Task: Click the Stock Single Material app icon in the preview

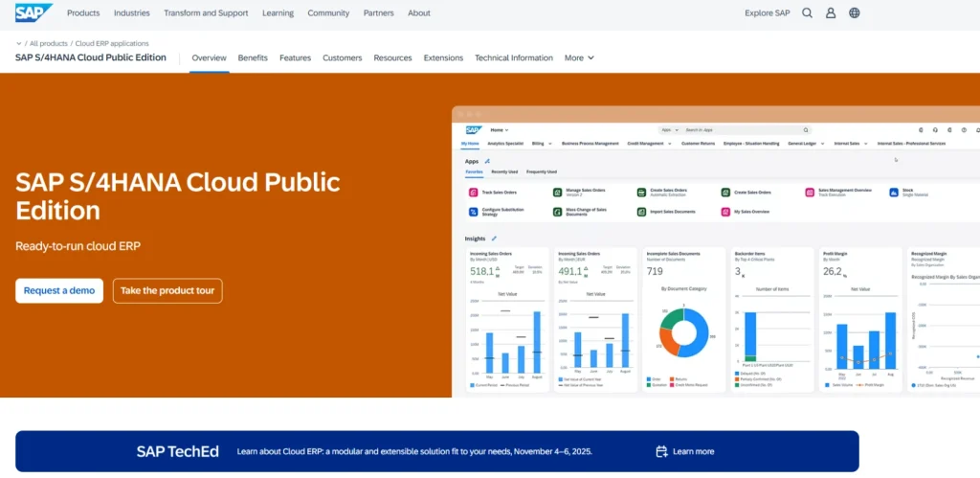Action: (x=893, y=193)
